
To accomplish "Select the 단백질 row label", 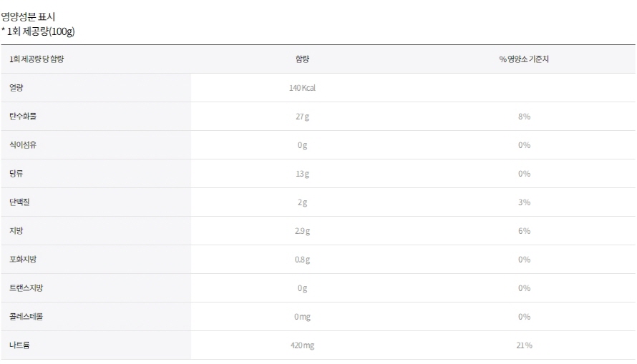I will pyautogui.click(x=19, y=202).
